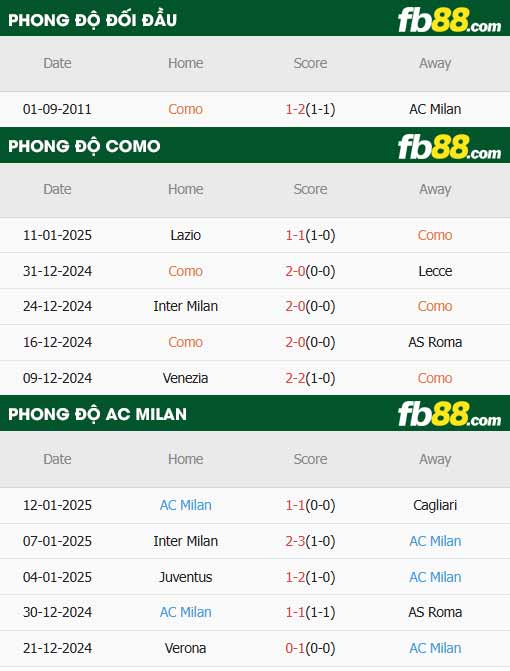The height and width of the screenshot is (671, 510).
Task: Open Cagliari in the 12-01-2025 row
Action: point(435,505)
